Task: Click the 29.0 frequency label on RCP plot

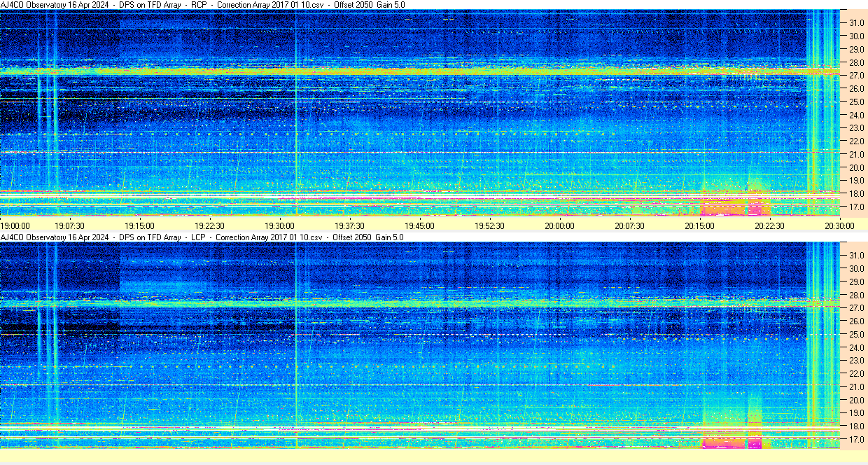Action: pyautogui.click(x=857, y=49)
